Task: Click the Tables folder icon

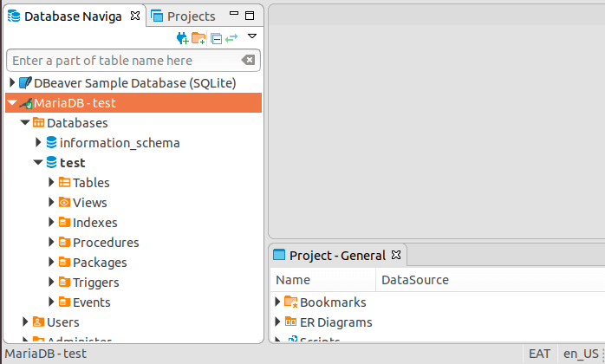Action: point(64,182)
